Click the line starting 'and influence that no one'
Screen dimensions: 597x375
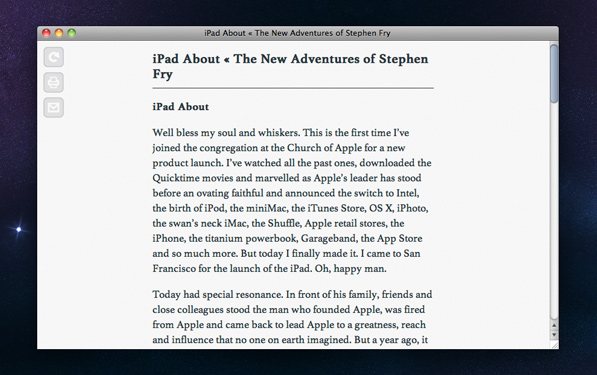coord(290,340)
